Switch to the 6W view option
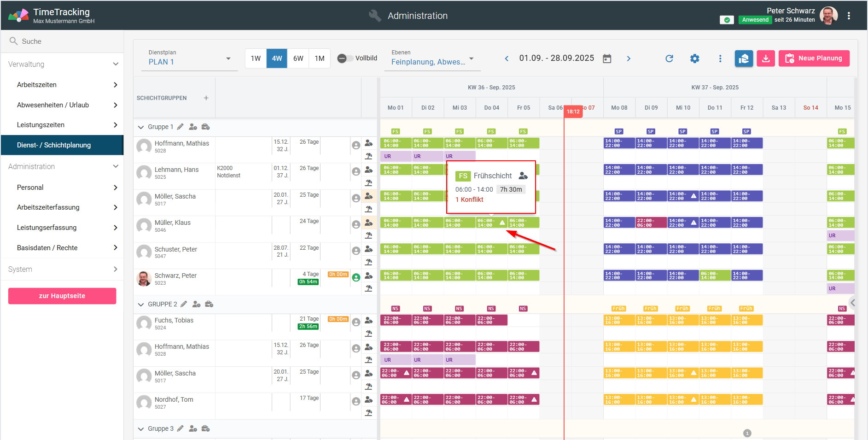The height and width of the screenshot is (440, 868). pos(298,59)
